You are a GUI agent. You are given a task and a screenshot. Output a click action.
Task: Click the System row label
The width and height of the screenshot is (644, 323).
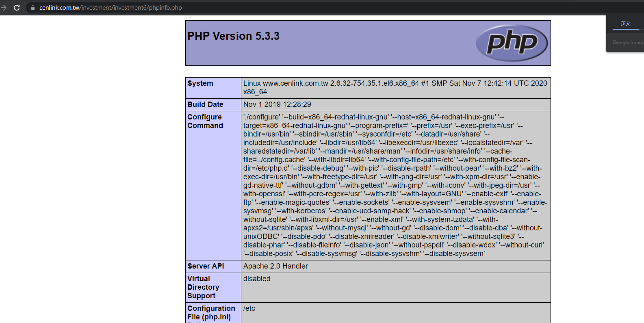click(x=200, y=83)
